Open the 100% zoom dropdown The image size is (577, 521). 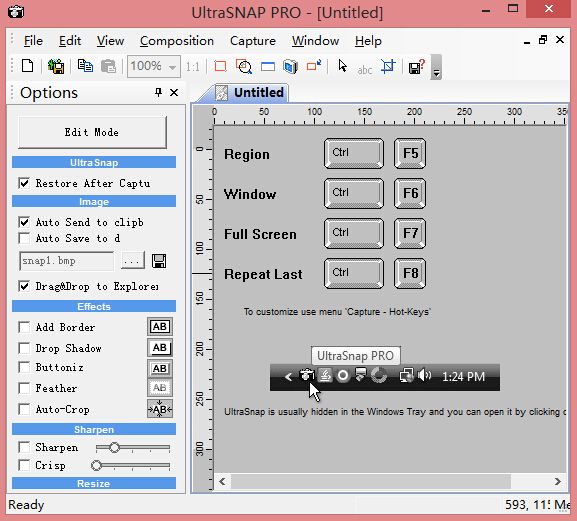tap(172, 67)
